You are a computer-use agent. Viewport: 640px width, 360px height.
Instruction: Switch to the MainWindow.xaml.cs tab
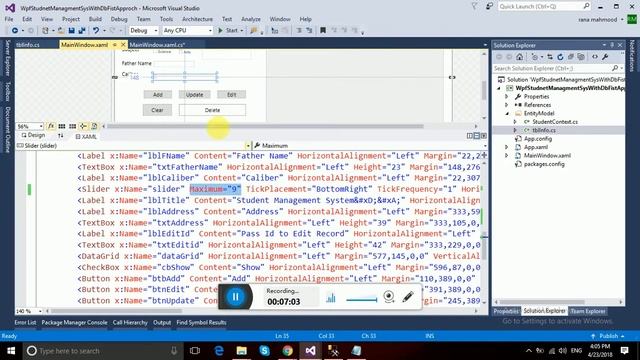tap(157, 45)
